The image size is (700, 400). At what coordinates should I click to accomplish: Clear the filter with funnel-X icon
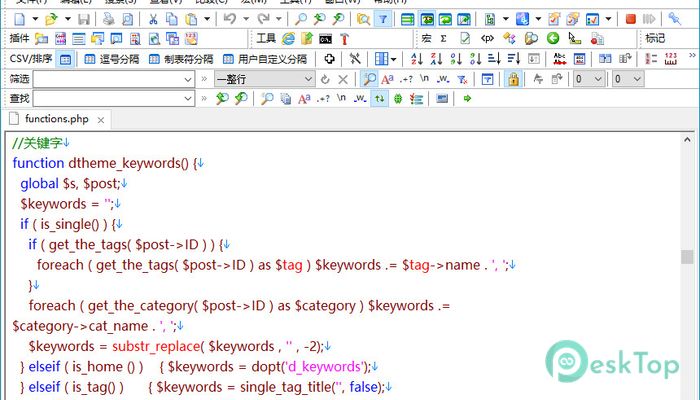click(462, 79)
